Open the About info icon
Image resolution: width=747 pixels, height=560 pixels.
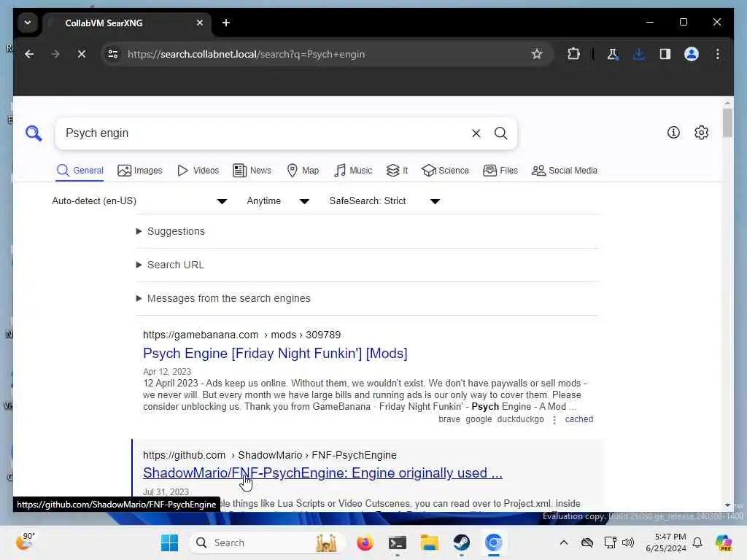coord(673,133)
